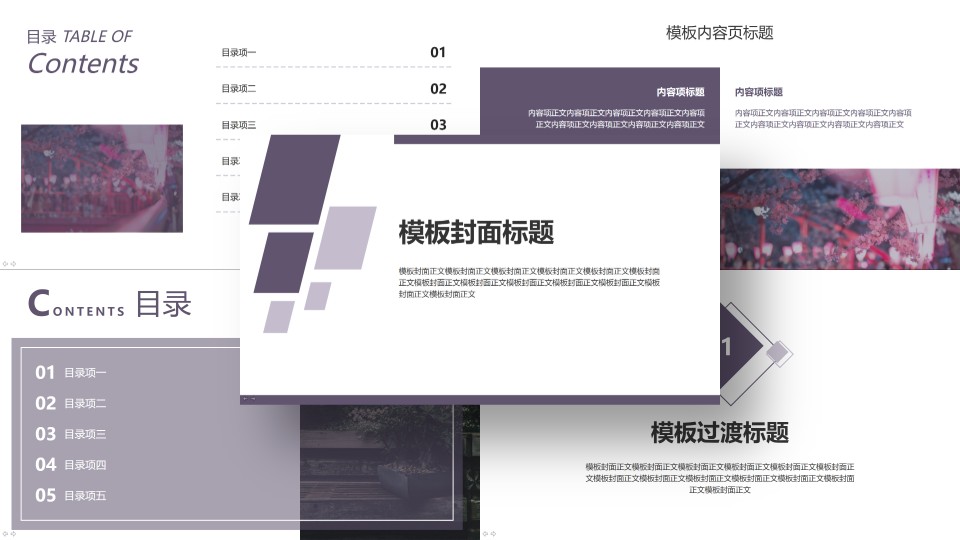Click tiny arrows at cover slide's bottom bar

click(x=249, y=399)
